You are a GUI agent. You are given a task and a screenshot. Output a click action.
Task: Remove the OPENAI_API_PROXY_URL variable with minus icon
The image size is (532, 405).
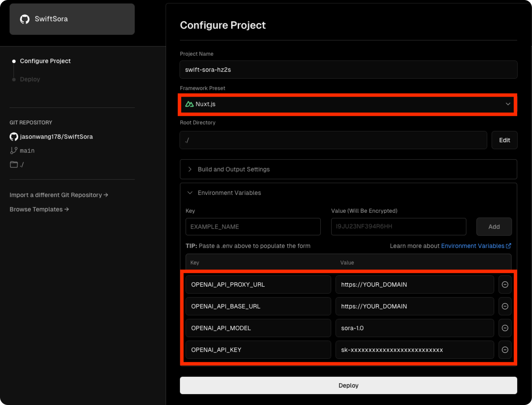point(505,285)
